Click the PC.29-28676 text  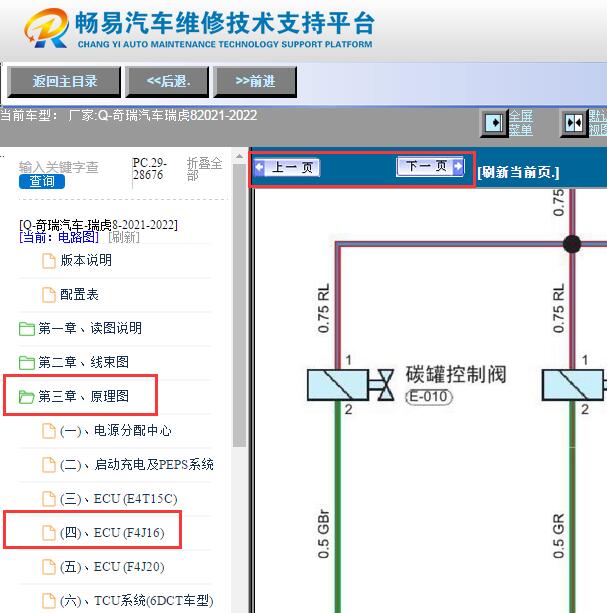click(x=150, y=169)
